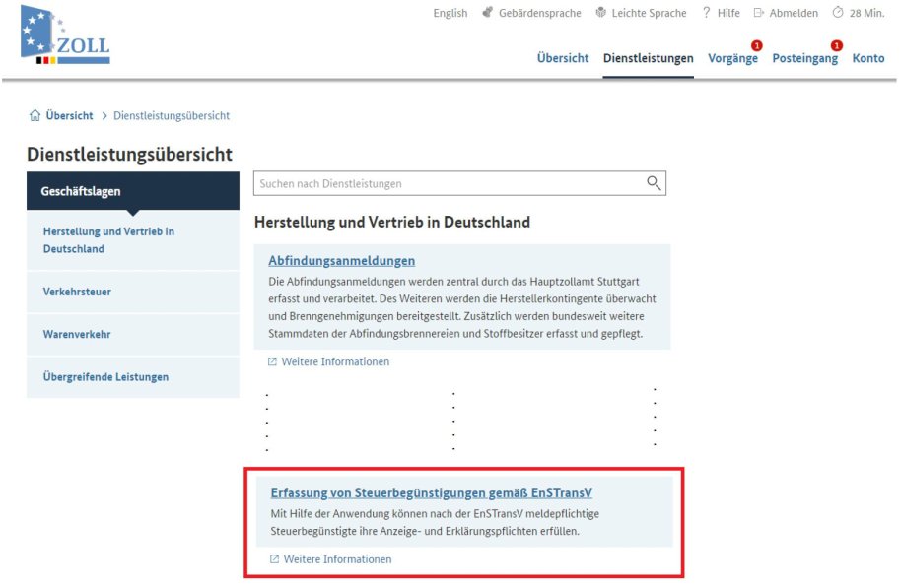900x588 pixels.
Task: Type in the Suchen nach Dienstleistungen field
Action: coord(449,183)
